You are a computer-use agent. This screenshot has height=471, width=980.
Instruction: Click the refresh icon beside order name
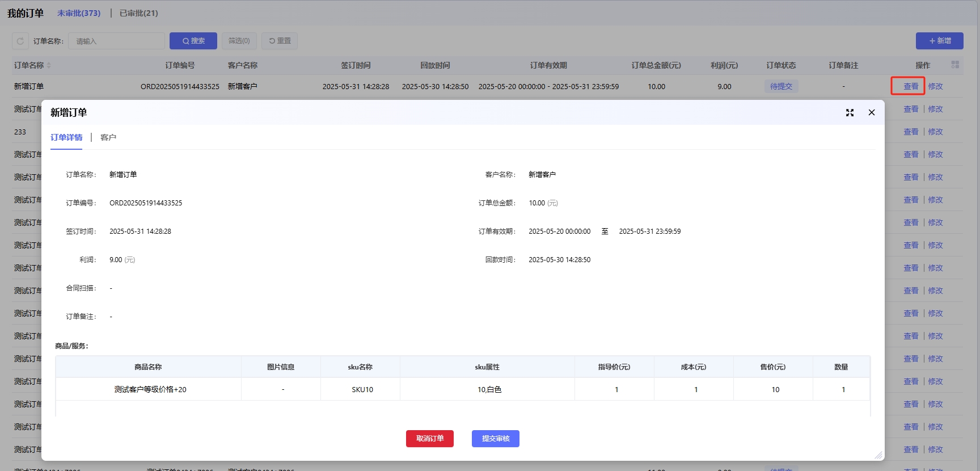[20, 41]
